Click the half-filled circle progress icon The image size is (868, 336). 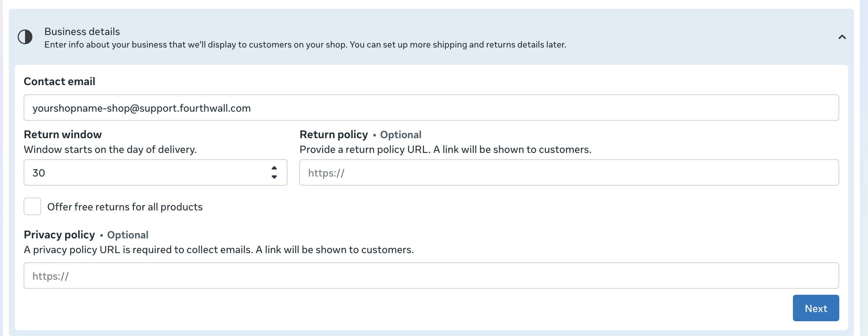25,37
